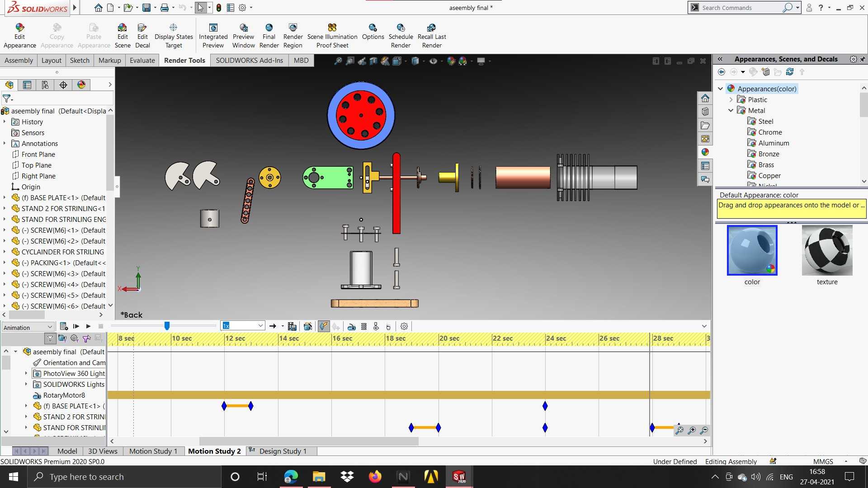
Task: Add Spring icon in motion toolbar
Action: tap(364, 326)
